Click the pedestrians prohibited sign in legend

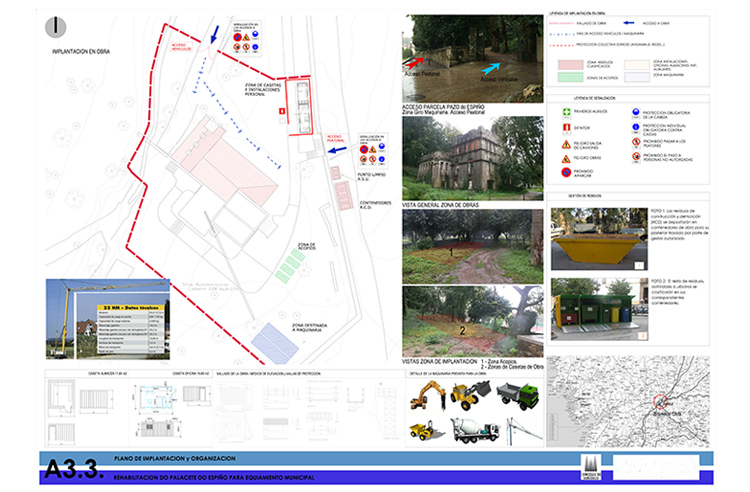coord(636,143)
